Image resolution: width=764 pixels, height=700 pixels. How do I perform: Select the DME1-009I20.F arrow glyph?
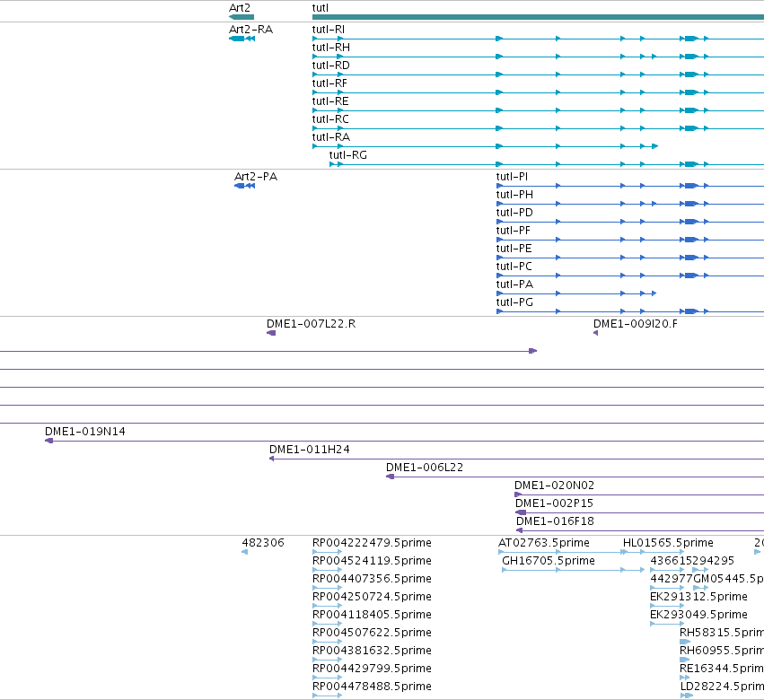click(x=595, y=333)
